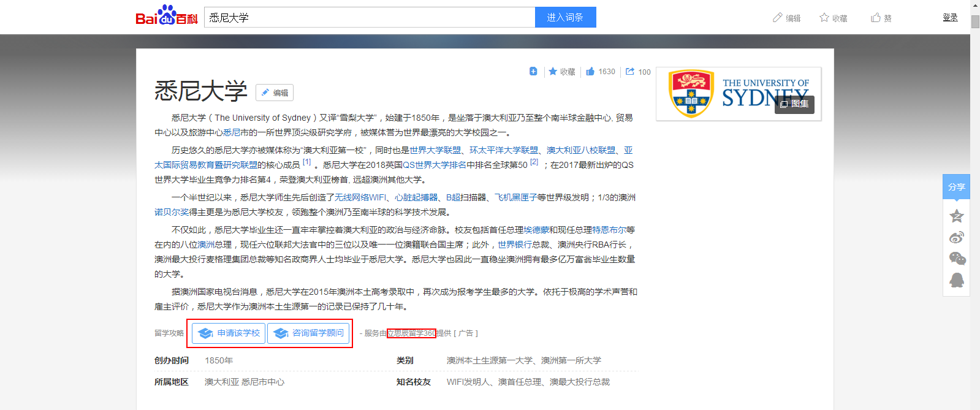Viewport: 980px width, 410px height.
Task: Click the scrollbar up arrow
Action: 975,5
